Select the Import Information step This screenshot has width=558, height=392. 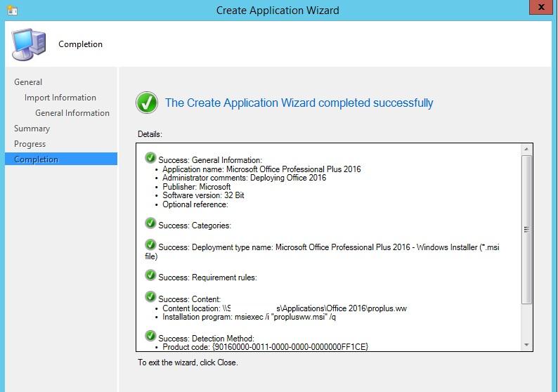pyautogui.click(x=60, y=98)
